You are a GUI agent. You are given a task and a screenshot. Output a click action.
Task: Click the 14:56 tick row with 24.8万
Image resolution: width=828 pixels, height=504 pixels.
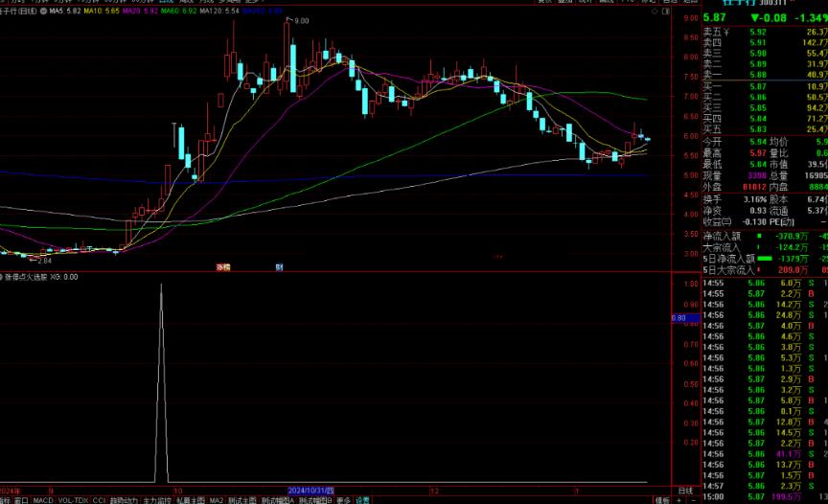[765, 315]
